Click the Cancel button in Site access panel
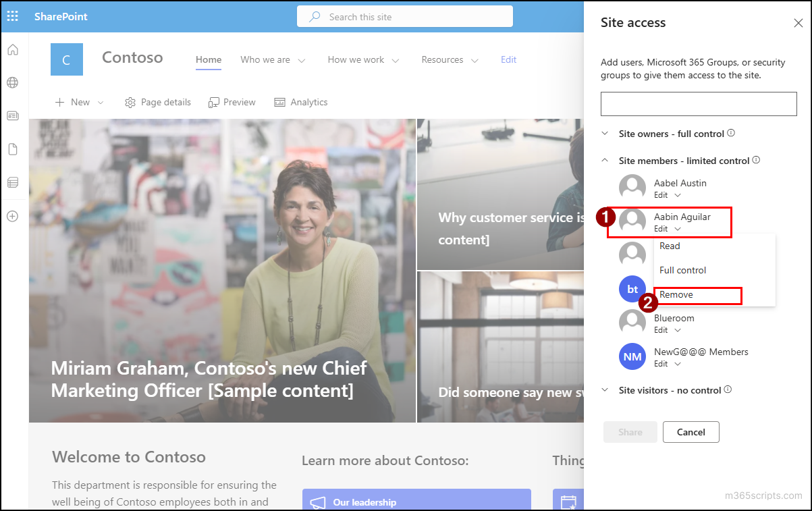The image size is (812, 511). coord(691,432)
